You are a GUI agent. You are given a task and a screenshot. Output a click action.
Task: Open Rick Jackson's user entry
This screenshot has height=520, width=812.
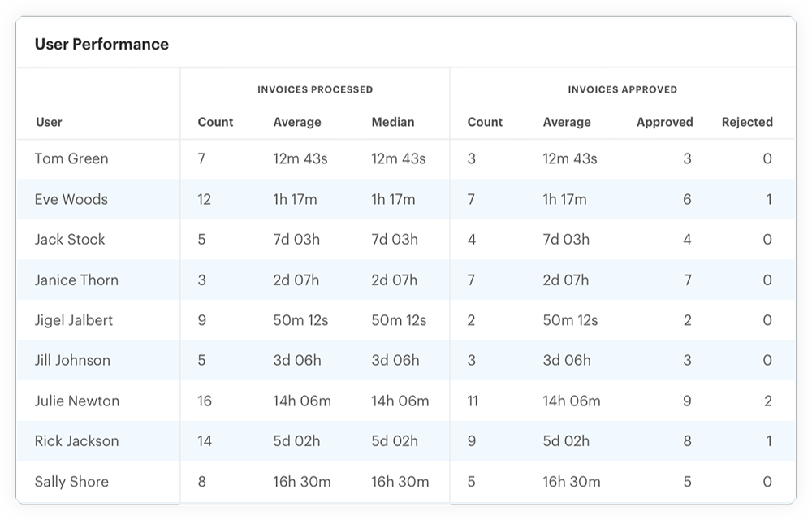click(x=76, y=441)
